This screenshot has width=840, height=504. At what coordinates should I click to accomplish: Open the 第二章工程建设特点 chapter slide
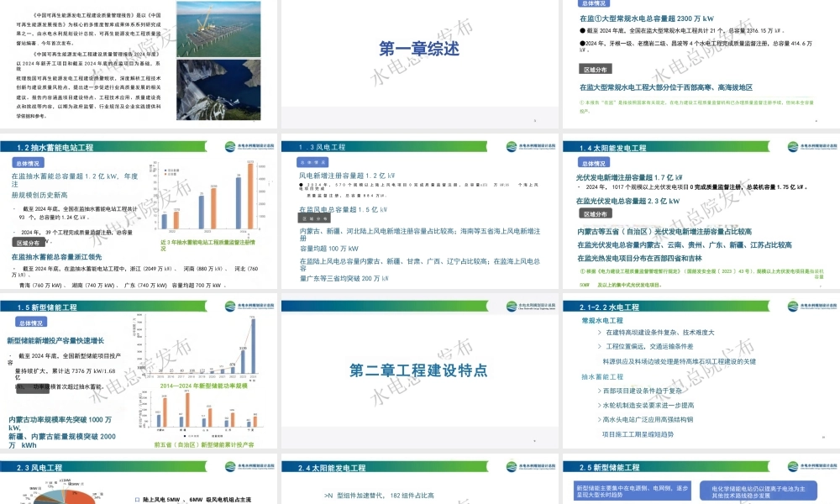pyautogui.click(x=419, y=370)
